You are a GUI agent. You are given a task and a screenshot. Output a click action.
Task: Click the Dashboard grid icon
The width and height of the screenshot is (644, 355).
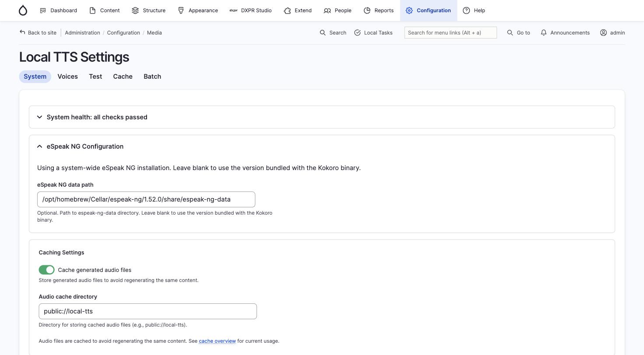point(43,10)
